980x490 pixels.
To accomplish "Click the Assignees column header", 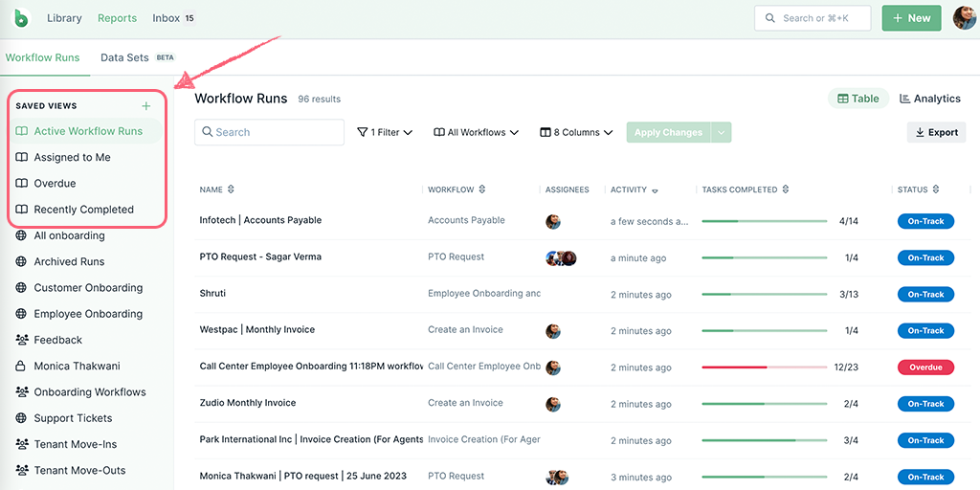I will tap(567, 189).
